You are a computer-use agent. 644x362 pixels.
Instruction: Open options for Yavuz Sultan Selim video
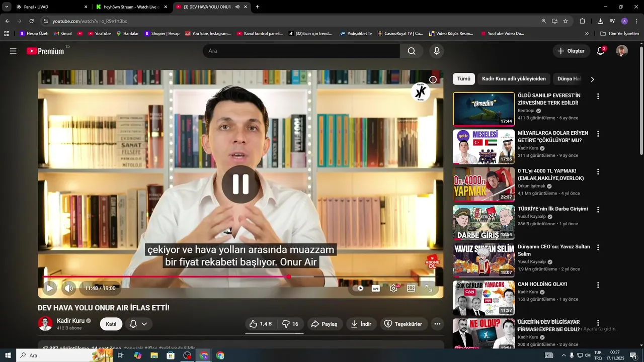click(x=598, y=247)
